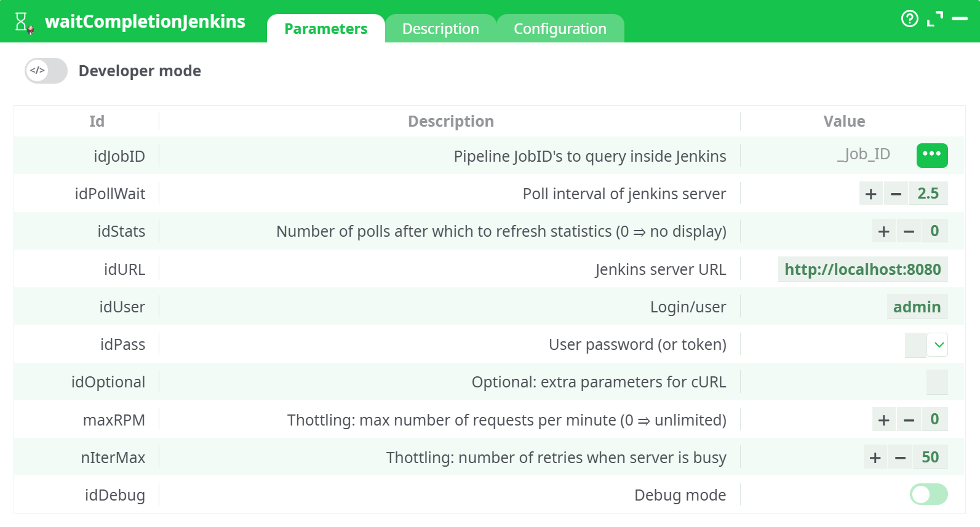The height and width of the screenshot is (527, 980).
Task: Select the idStats row label
Action: [121, 231]
